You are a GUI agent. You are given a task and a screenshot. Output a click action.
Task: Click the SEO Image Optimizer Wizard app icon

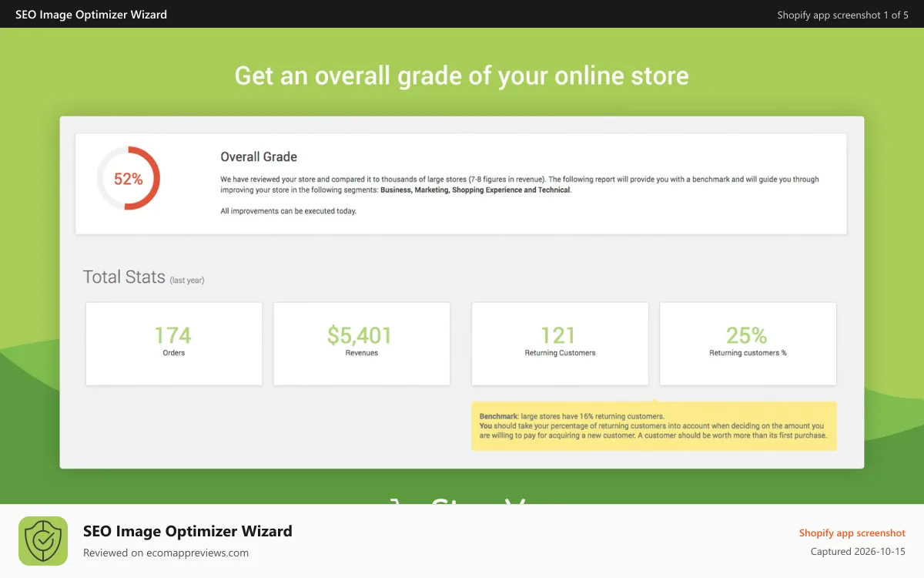point(43,541)
